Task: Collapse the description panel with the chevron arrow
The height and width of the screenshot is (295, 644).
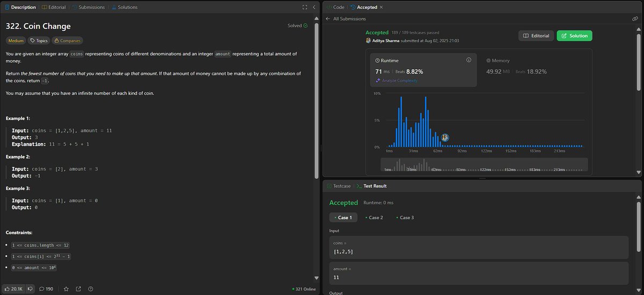Action: (x=314, y=7)
